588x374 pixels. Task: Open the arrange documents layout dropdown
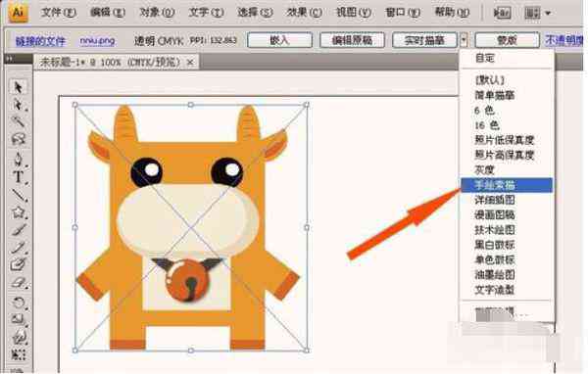click(x=537, y=13)
